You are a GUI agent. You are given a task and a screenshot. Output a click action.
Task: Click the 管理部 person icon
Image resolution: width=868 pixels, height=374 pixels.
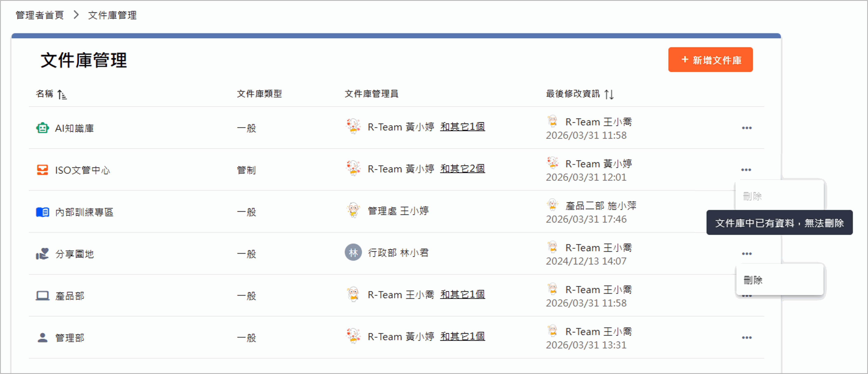(x=42, y=337)
